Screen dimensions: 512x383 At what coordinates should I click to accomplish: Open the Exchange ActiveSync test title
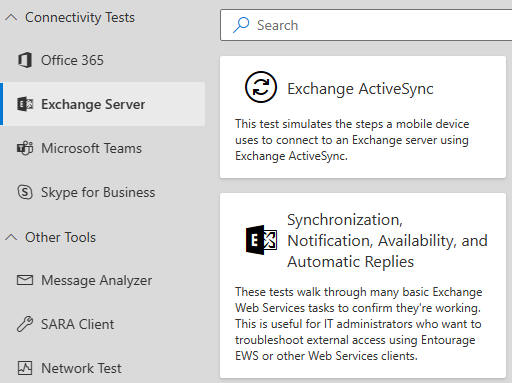360,89
